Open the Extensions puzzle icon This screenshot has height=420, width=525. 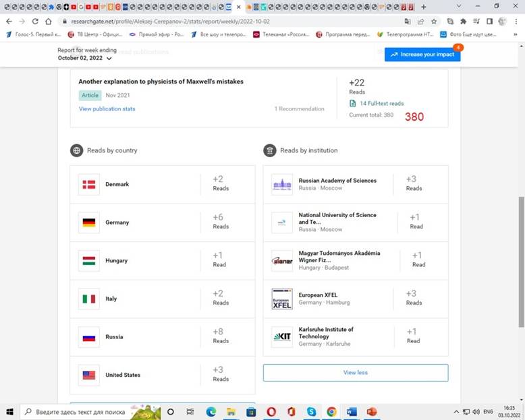tap(464, 22)
